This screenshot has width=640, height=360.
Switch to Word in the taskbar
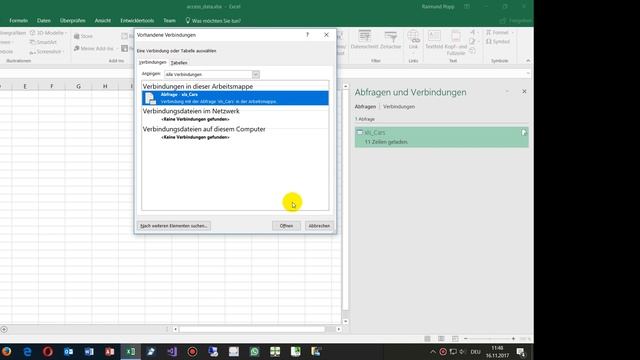point(89,351)
